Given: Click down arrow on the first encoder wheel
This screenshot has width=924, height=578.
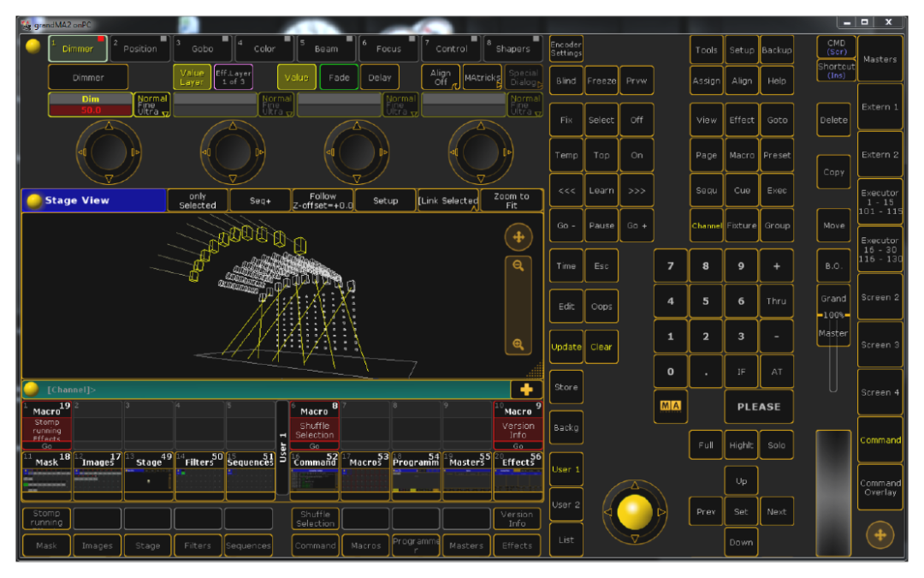Looking at the screenshot, I should [109, 179].
